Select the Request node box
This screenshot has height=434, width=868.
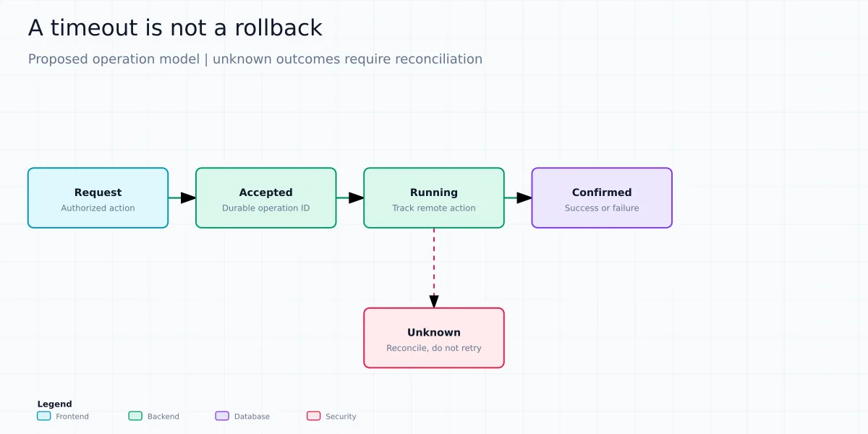(x=98, y=198)
